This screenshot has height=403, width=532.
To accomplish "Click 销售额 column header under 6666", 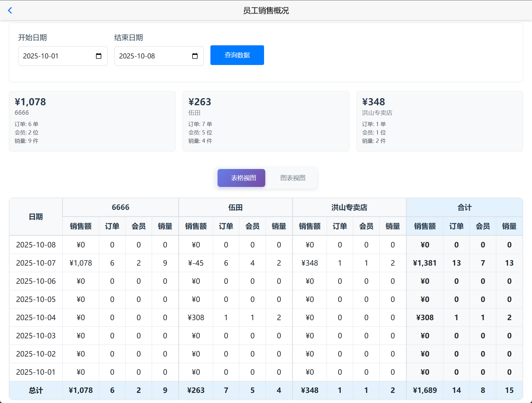I will [80, 226].
